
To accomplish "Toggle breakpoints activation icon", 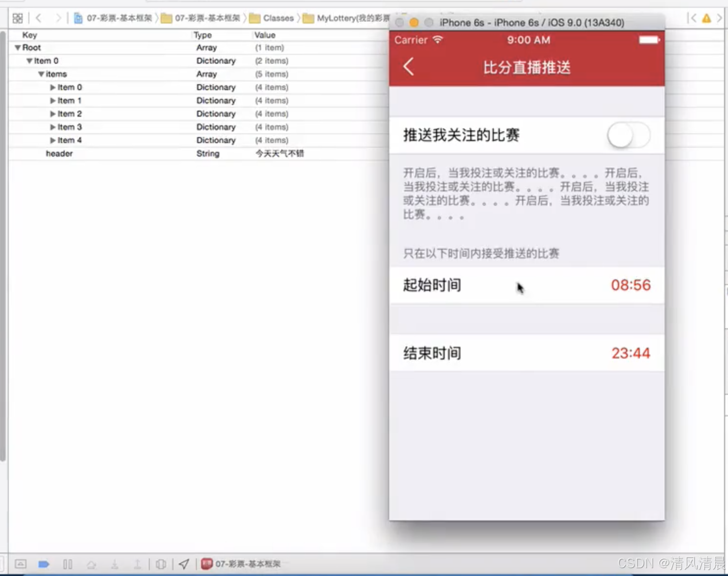I will [x=44, y=564].
